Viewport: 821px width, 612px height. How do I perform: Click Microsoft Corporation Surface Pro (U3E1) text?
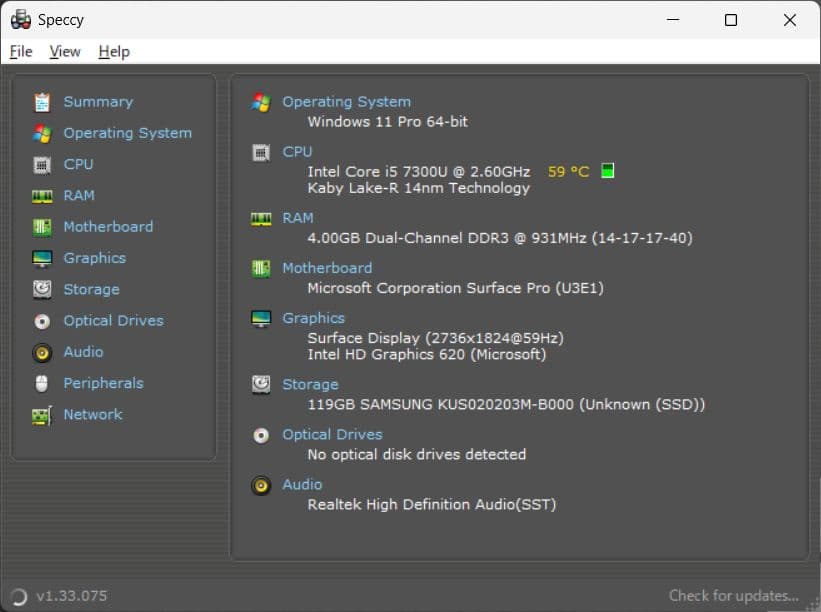(x=456, y=288)
